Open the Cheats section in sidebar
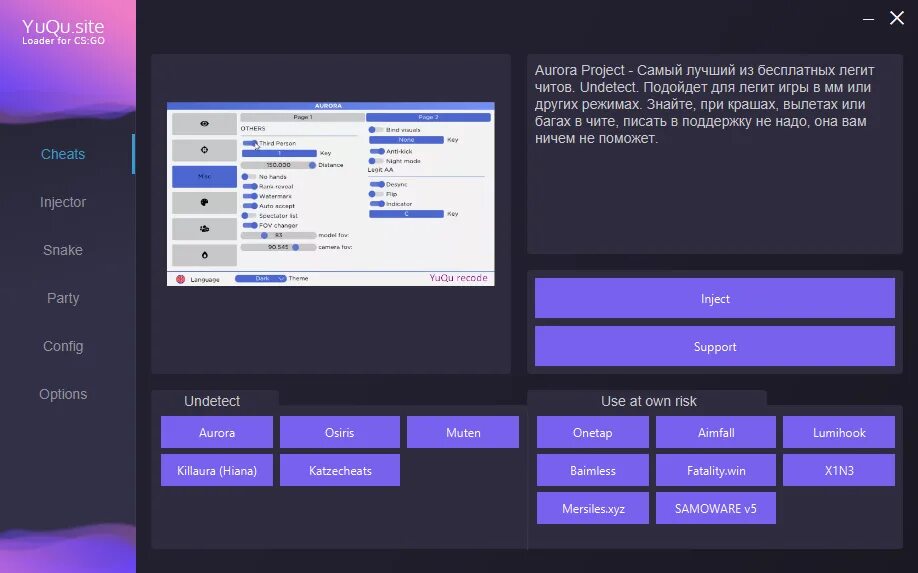Viewport: 918px width, 573px height. (x=63, y=154)
